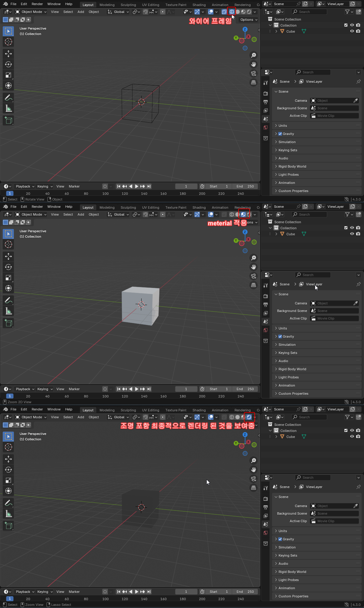Open Object Mode dropdown in the top window
The width and height of the screenshot is (364, 608).
coord(31,12)
